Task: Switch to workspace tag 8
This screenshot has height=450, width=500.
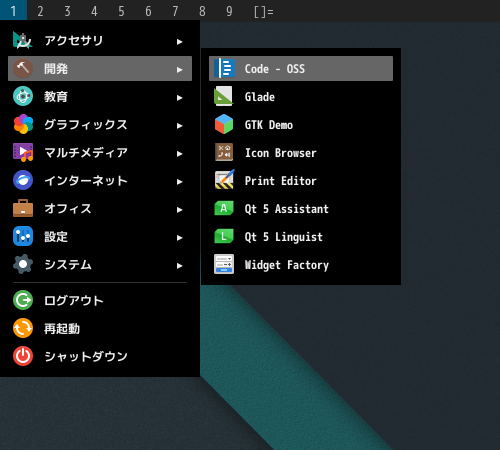Action: coord(202,11)
